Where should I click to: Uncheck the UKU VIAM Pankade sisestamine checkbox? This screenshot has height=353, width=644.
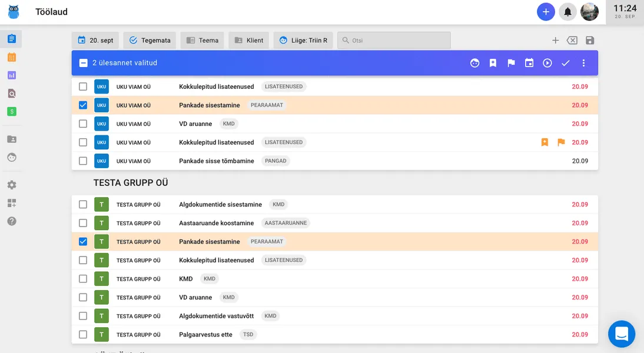83,105
